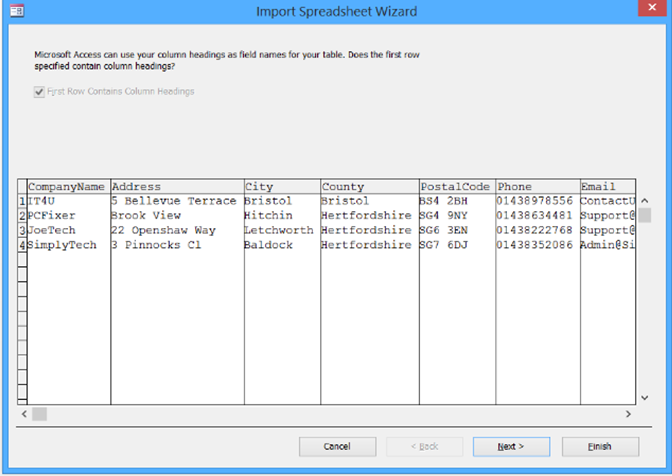Viewport: 672px width, 476px height.
Task: Click the vertical scrollbar thumb
Action: point(644,215)
